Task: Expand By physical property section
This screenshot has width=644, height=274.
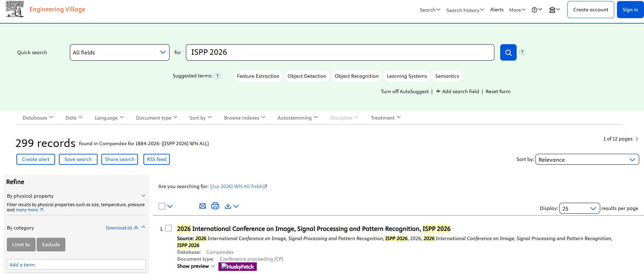Action: (143, 196)
